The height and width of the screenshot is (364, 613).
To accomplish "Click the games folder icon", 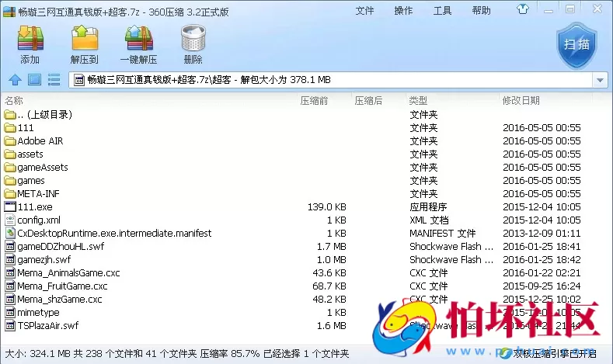I will point(10,181).
